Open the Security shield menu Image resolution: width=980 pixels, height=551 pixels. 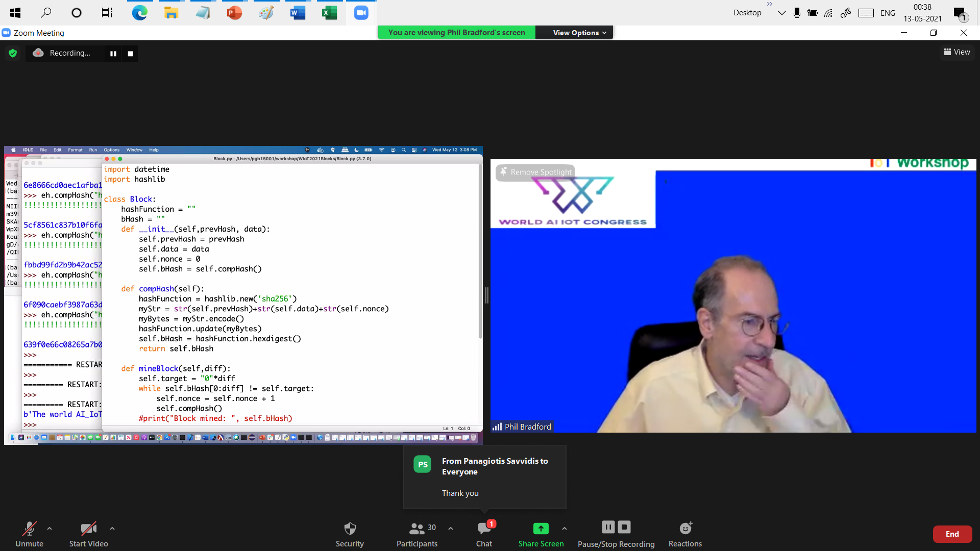pyautogui.click(x=350, y=534)
